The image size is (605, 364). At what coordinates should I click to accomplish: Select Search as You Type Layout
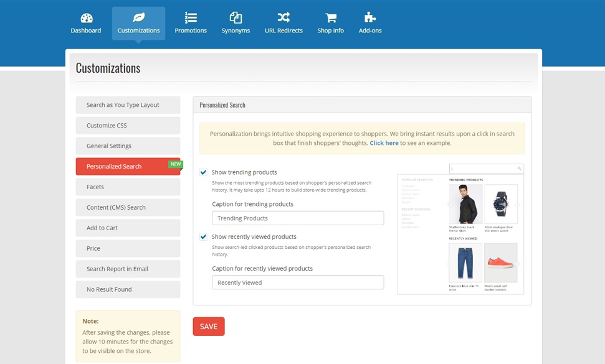point(128,105)
